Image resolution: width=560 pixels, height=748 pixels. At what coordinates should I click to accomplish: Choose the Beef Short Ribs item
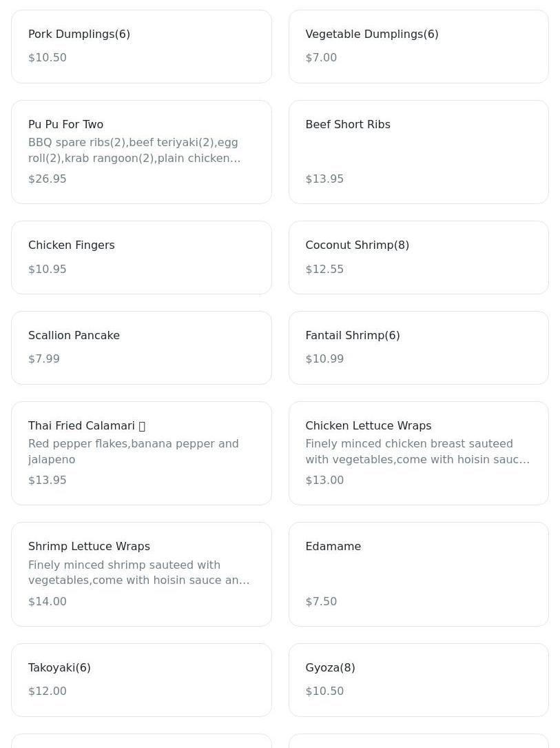click(419, 152)
